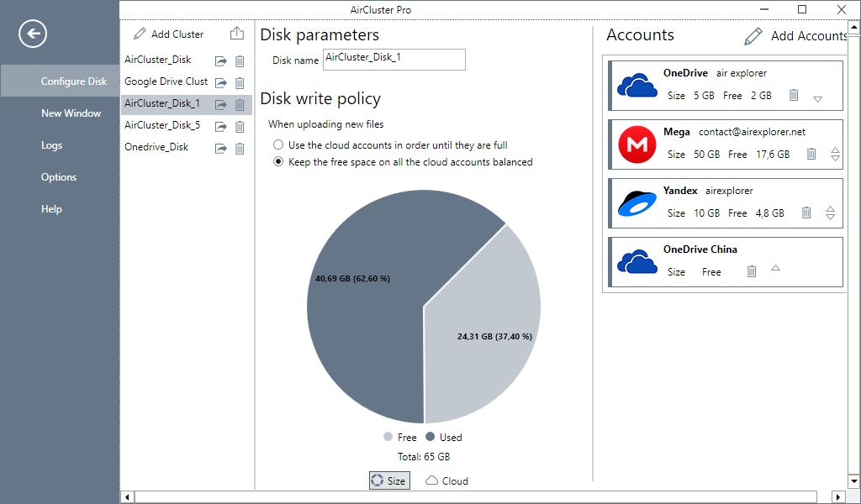
Task: Click the back arrow circle icon
Action: 33,34
